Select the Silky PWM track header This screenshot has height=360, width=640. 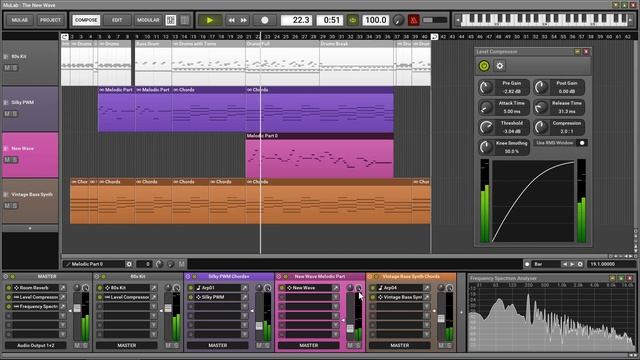tap(30, 109)
